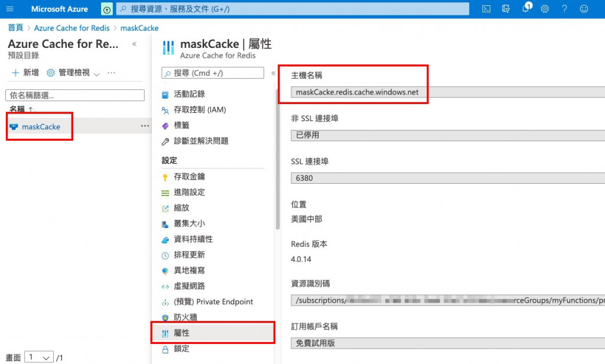This screenshot has width=605, height=364.
Task: Open the 管理檢視 dropdown
Action: [x=73, y=73]
